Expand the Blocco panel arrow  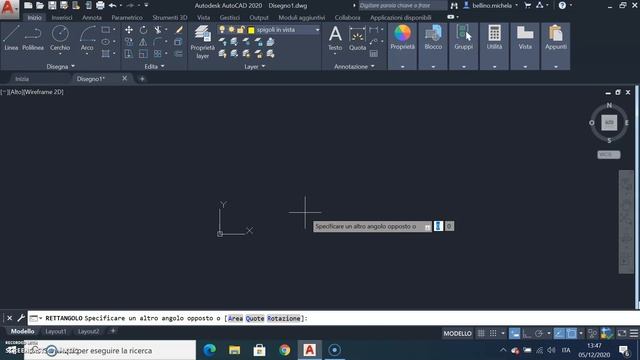coord(433,67)
